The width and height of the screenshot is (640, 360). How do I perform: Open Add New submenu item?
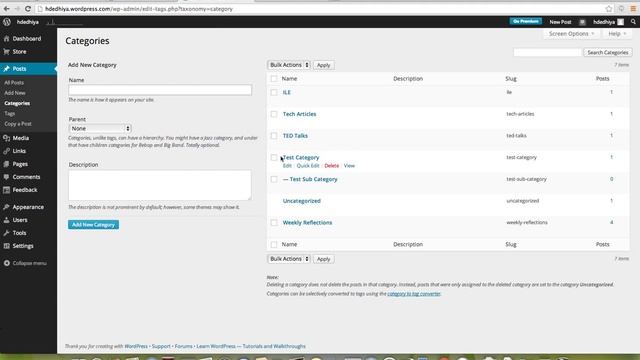15,93
